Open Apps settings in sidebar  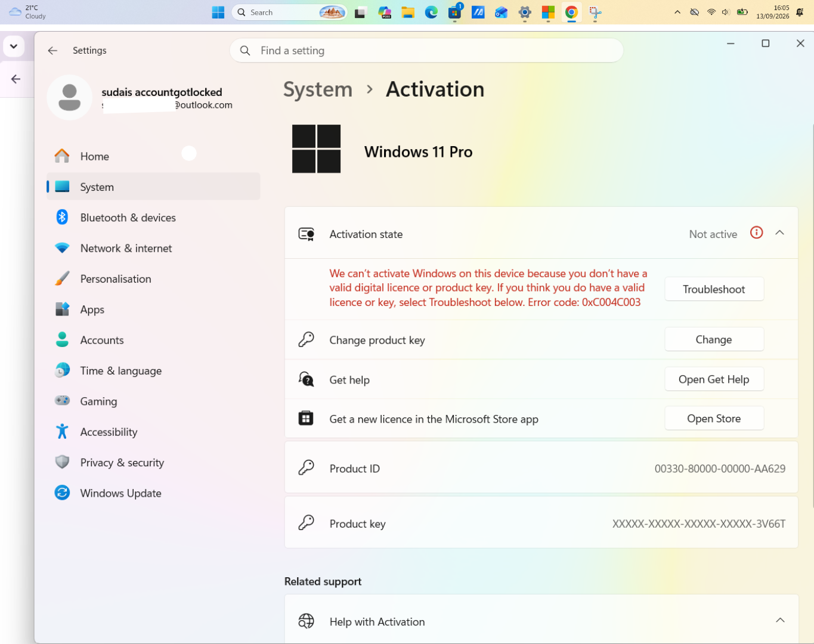153,309
